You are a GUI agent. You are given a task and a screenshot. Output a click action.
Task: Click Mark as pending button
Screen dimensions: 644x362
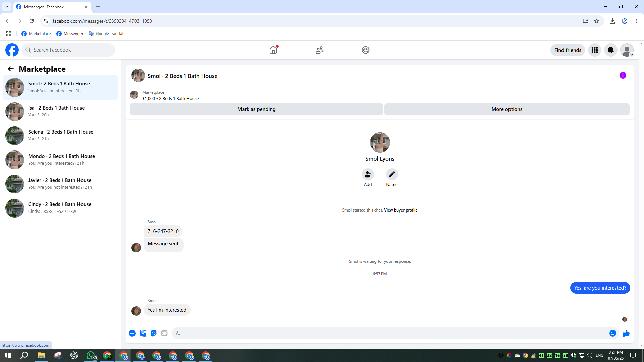click(256, 109)
